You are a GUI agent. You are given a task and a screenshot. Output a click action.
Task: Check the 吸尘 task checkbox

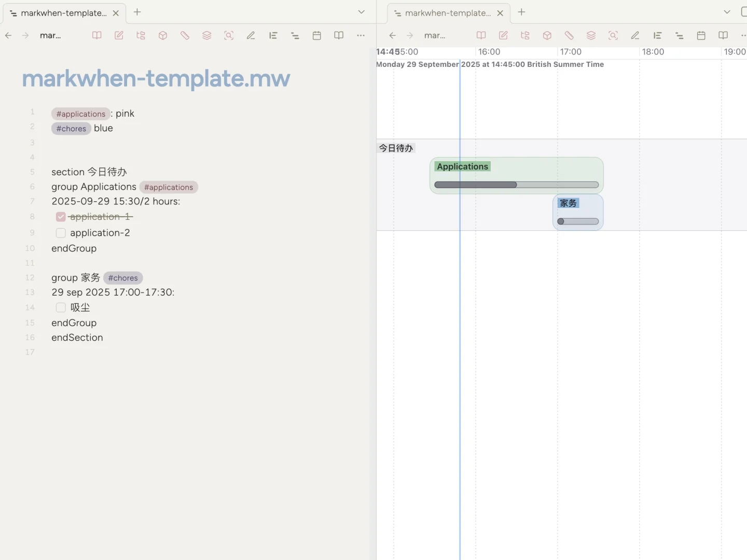pos(61,307)
